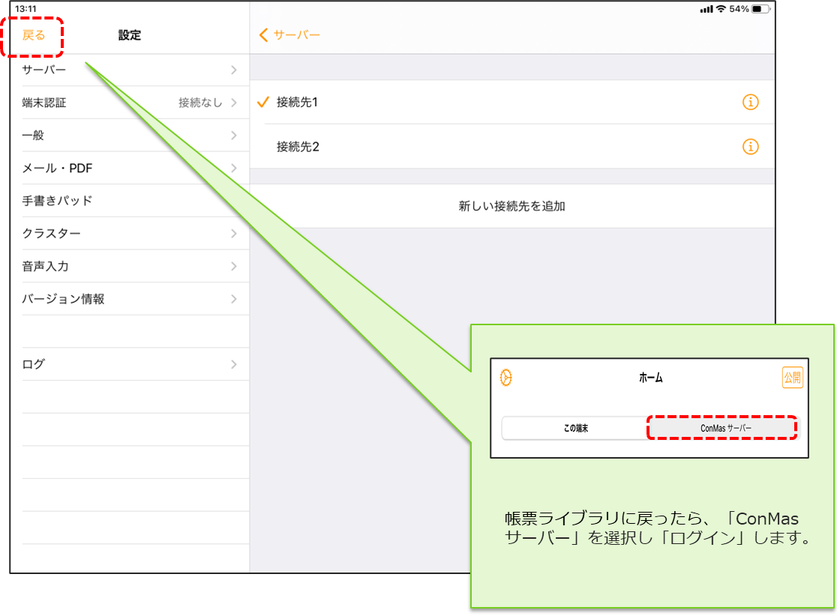Tap the Wi-Fi icon in status bar
Image resolution: width=840 pixels, height=616 pixels.
721,9
